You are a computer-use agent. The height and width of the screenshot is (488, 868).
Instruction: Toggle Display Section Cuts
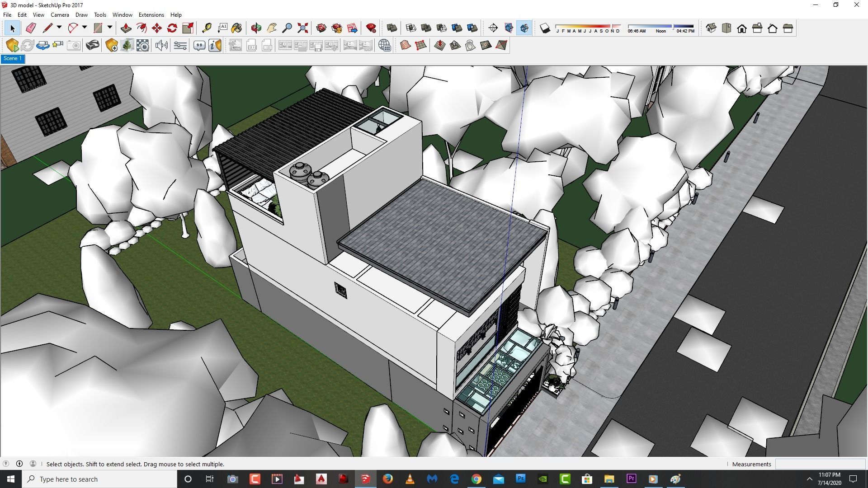pyautogui.click(x=524, y=28)
